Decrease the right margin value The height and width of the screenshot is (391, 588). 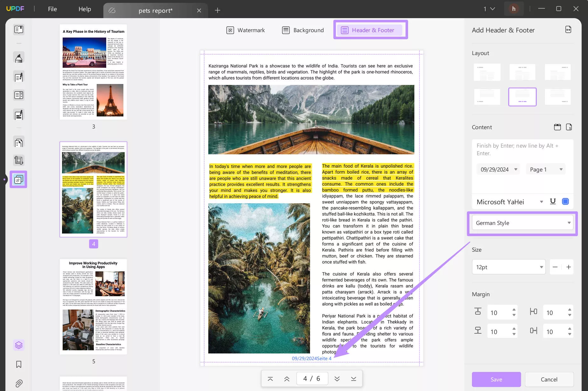click(x=570, y=334)
